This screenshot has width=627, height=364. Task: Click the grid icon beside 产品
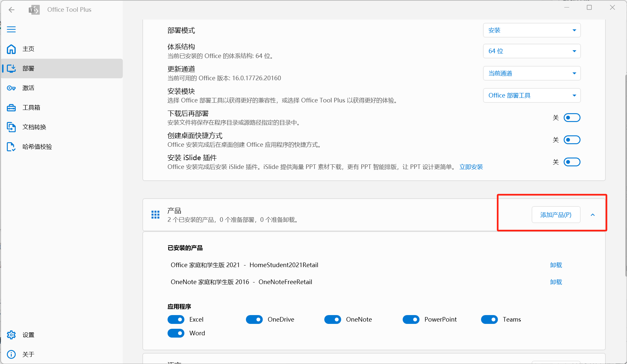[x=155, y=215]
